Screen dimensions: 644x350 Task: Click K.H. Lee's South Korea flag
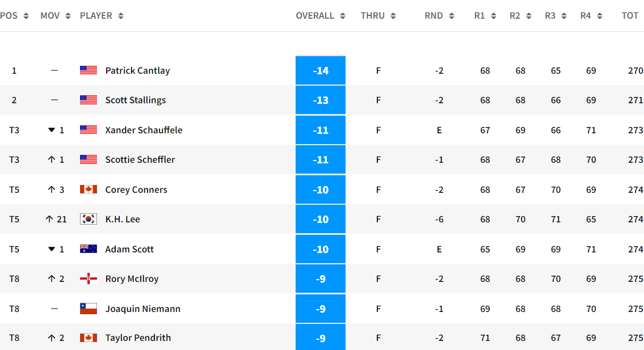click(89, 219)
